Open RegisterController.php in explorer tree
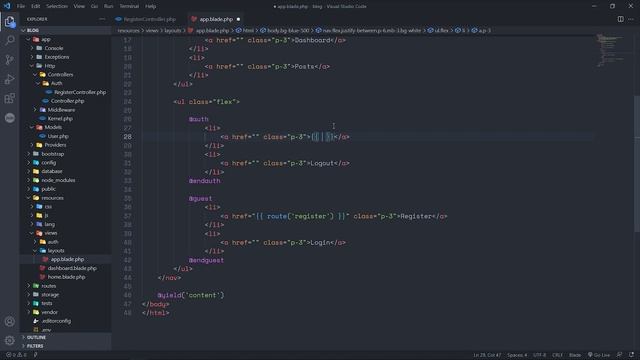This screenshot has width=640, height=360. click(x=65, y=92)
